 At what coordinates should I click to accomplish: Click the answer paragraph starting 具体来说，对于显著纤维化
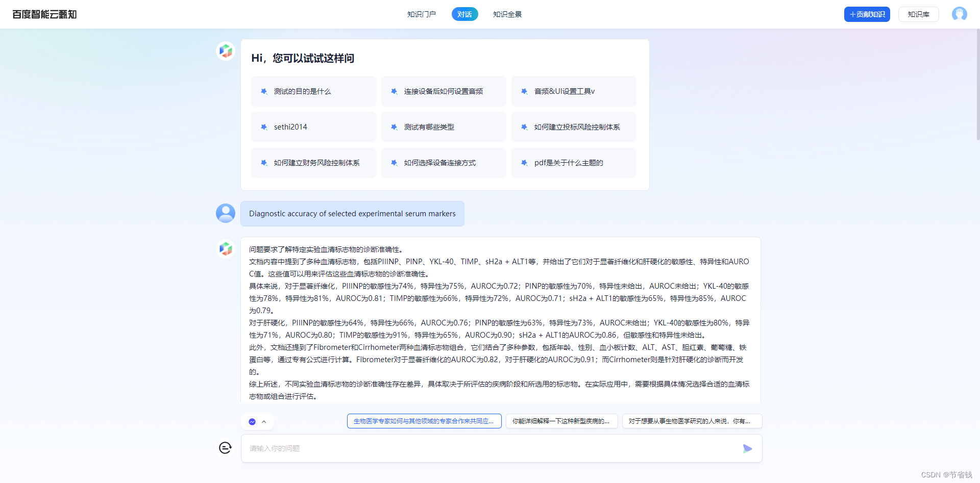click(x=499, y=298)
